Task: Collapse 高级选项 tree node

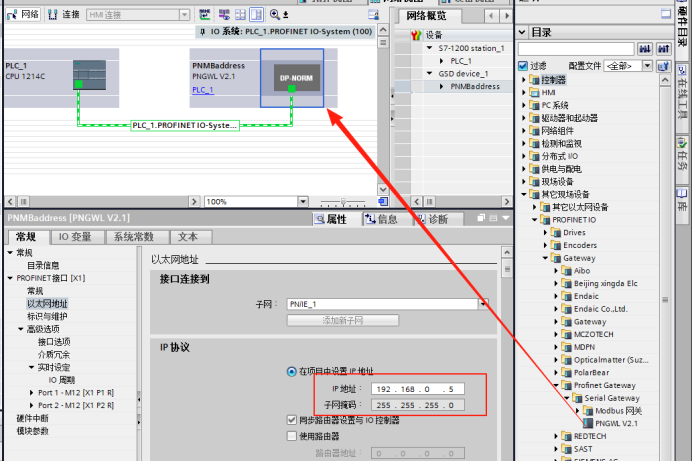Action: [21, 329]
